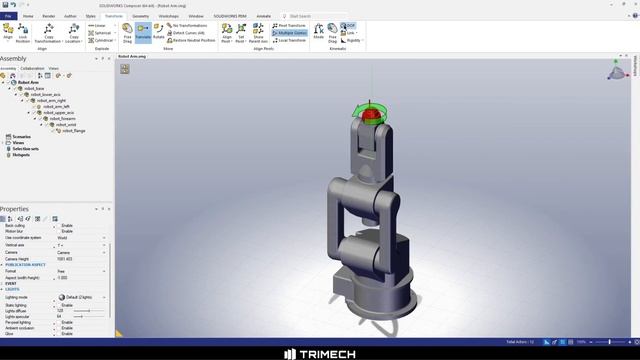Select the Translate tool
Image resolution: width=640 pixels, height=360 pixels.
tap(143, 33)
